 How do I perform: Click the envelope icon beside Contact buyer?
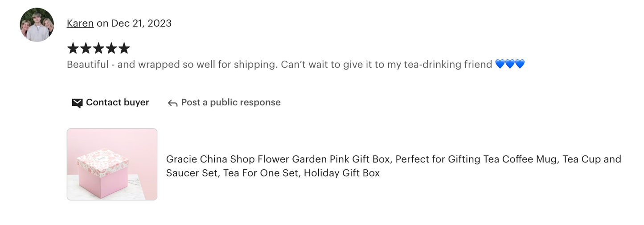[77, 103]
